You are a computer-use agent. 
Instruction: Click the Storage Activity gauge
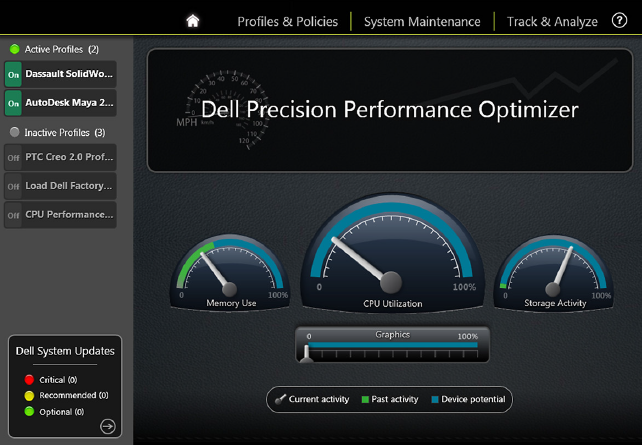(554, 272)
